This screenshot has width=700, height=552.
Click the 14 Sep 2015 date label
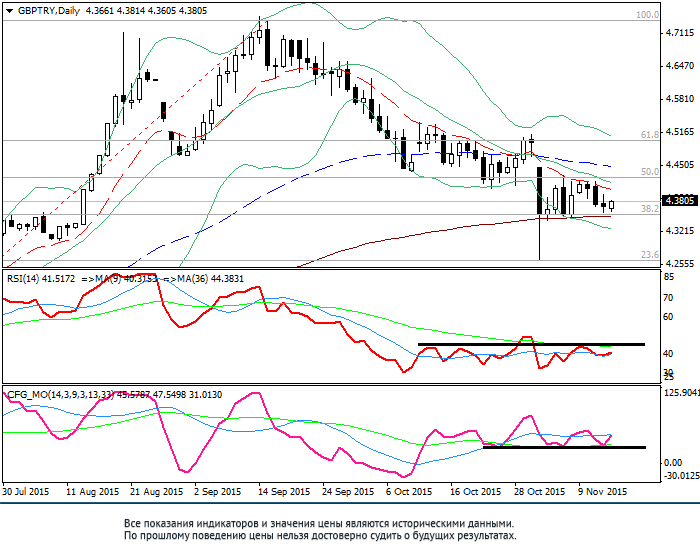(284, 492)
